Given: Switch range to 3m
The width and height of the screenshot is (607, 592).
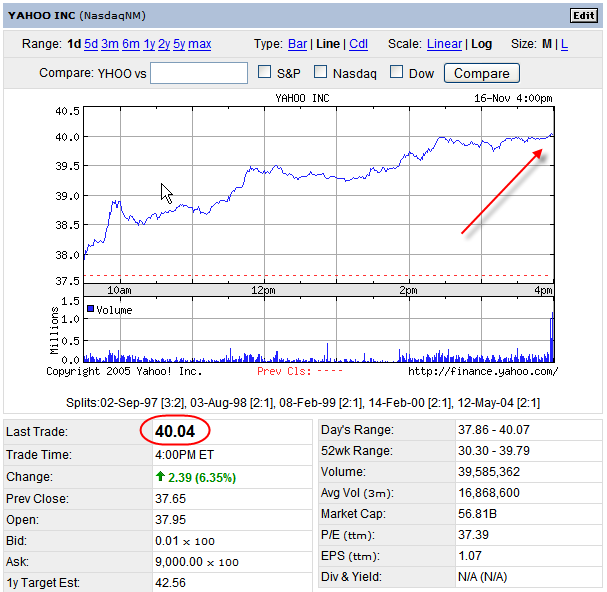Looking at the screenshot, I should (110, 44).
